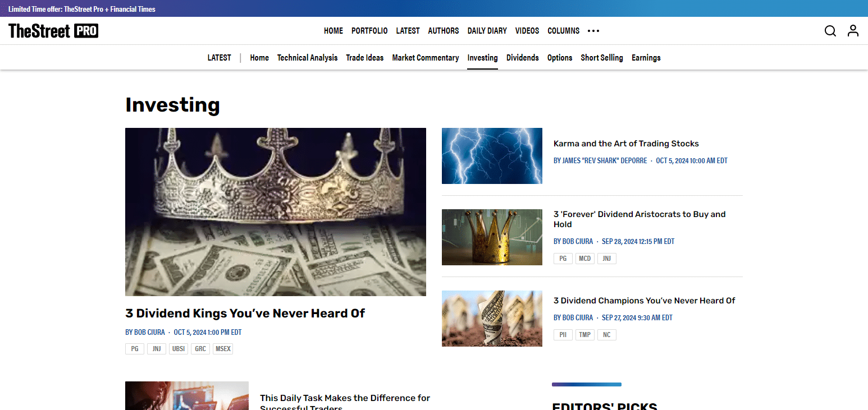Switch to Dividends tab

tap(523, 58)
